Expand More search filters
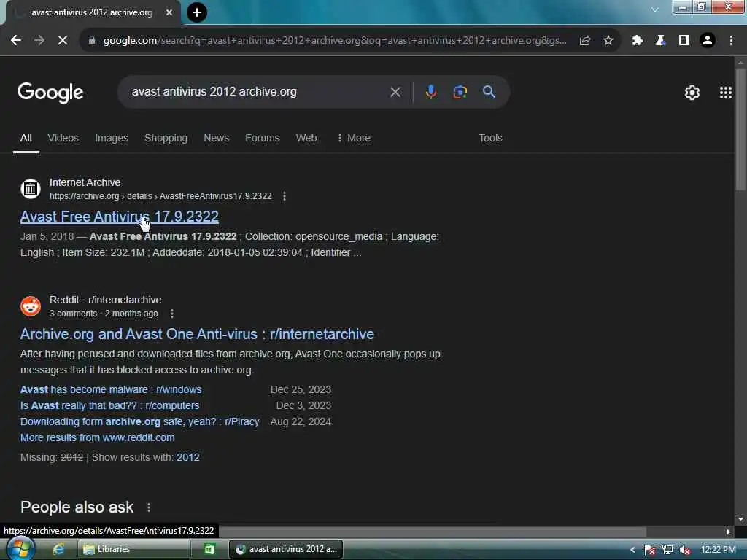Viewport: 747px width, 560px height. click(x=354, y=138)
